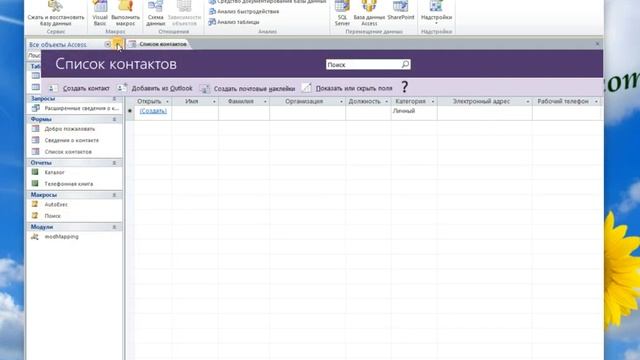Open SQL Server upsizing tool
Image resolution: width=640 pixels, height=360 pixels.
(342, 13)
